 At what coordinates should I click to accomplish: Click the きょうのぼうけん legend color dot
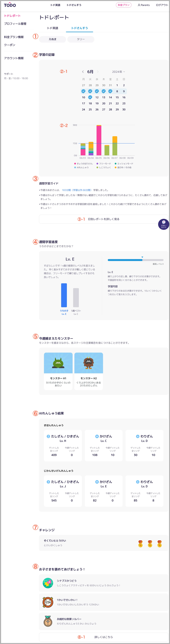(x=75, y=164)
